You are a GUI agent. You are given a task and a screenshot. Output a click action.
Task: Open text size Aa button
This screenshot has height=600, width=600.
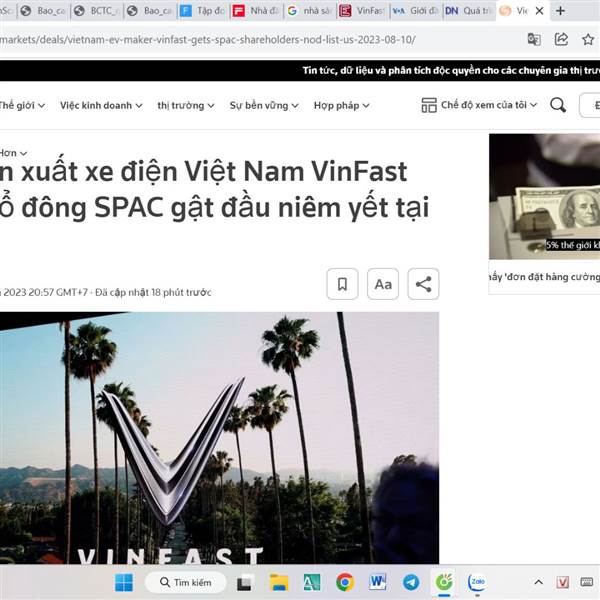coord(383,284)
